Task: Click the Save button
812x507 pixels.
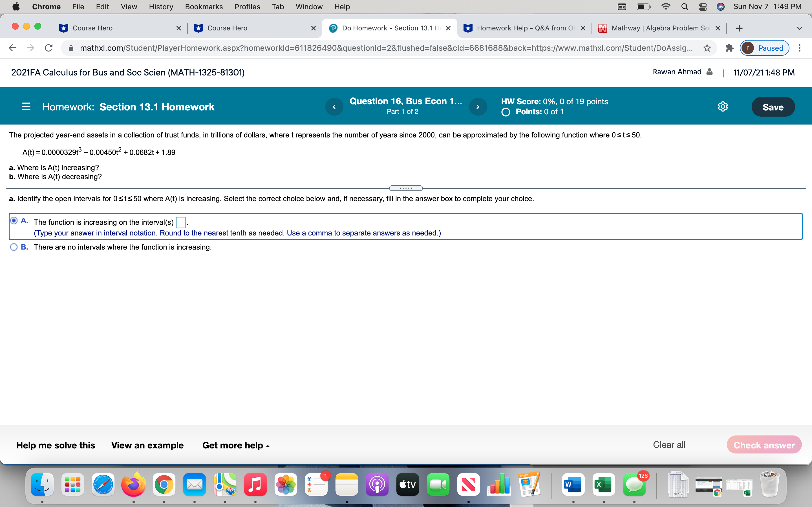Action: coord(773,107)
